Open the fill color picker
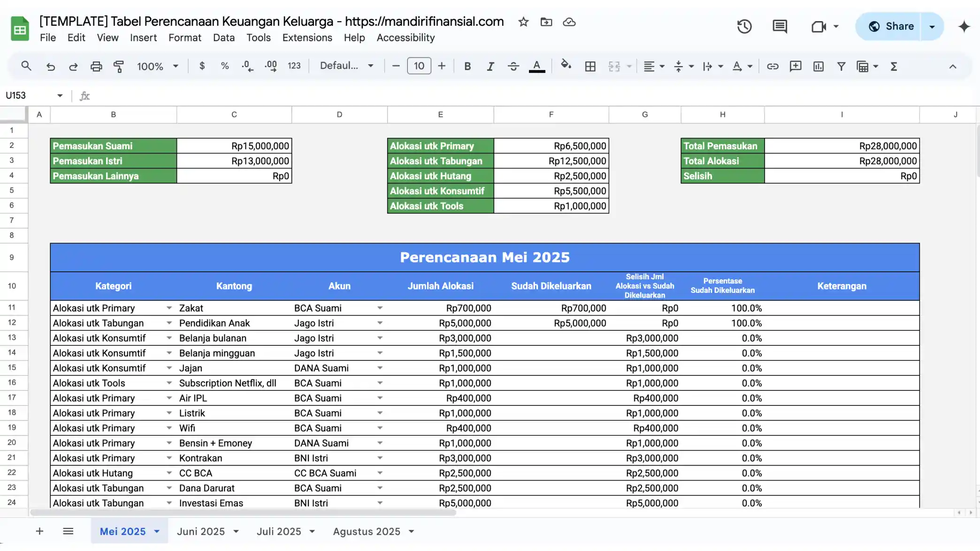 click(x=566, y=66)
